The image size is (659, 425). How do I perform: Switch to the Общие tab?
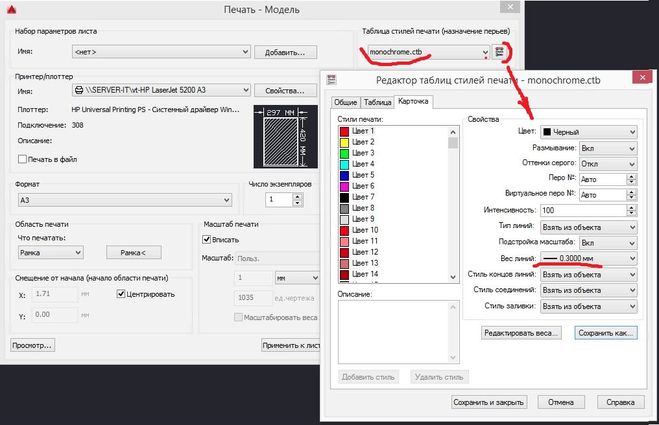(x=345, y=102)
